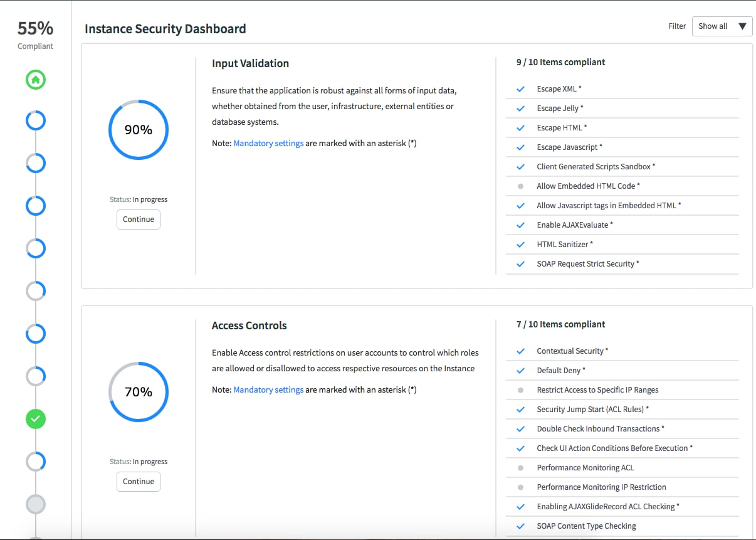Screen dimensions: 756x540
Task: Open Allow Javascript tags in Embedded HTML item
Action: pos(609,206)
